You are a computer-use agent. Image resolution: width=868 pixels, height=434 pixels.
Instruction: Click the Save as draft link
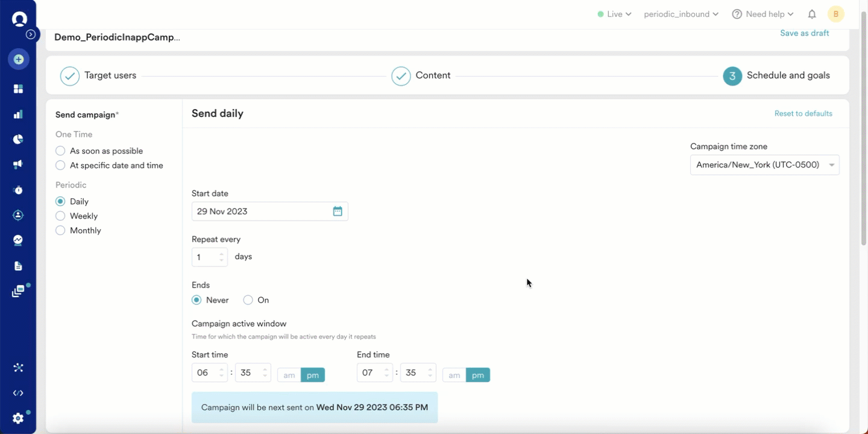click(804, 33)
